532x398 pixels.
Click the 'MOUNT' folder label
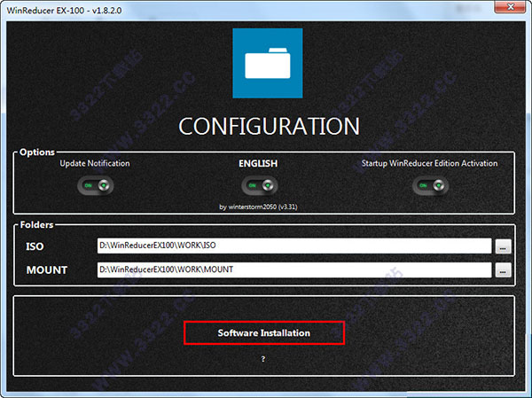click(x=47, y=270)
